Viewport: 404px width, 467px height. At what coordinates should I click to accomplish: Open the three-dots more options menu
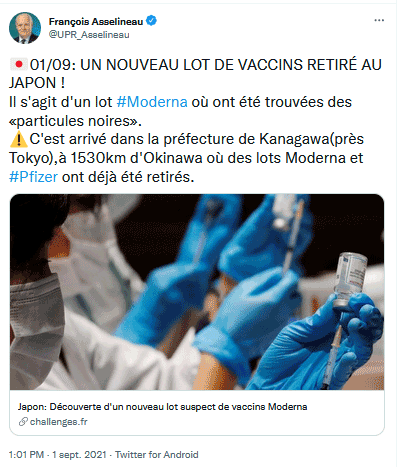379,20
